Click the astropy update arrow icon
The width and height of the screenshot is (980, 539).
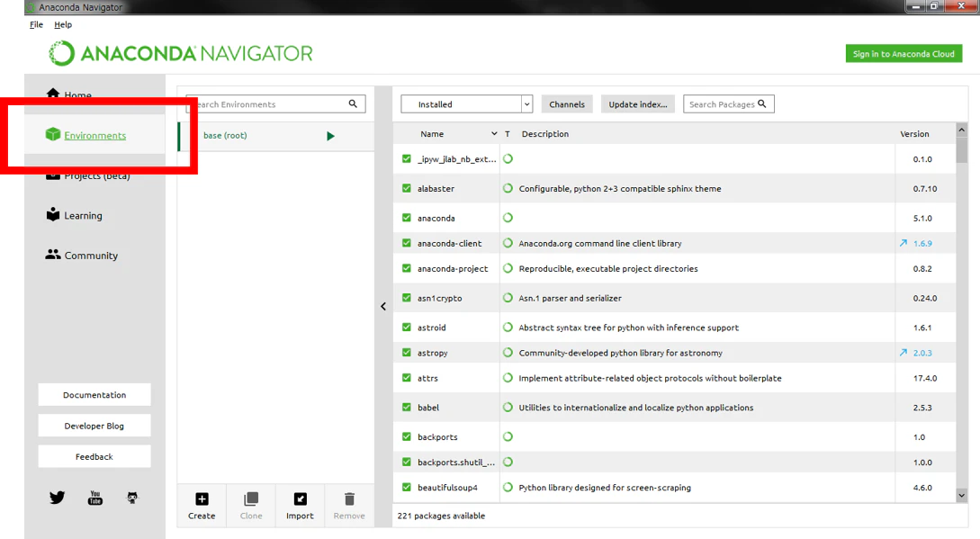[x=904, y=353]
